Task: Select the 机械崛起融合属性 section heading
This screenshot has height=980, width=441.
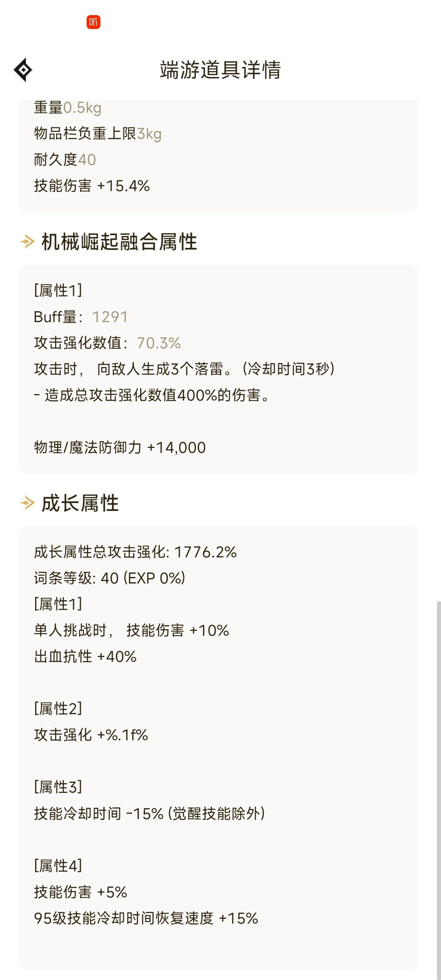Action: click(119, 242)
